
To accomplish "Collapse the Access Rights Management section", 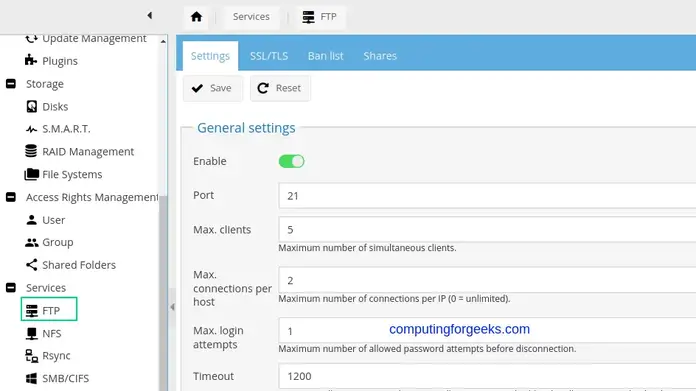I will [11, 197].
